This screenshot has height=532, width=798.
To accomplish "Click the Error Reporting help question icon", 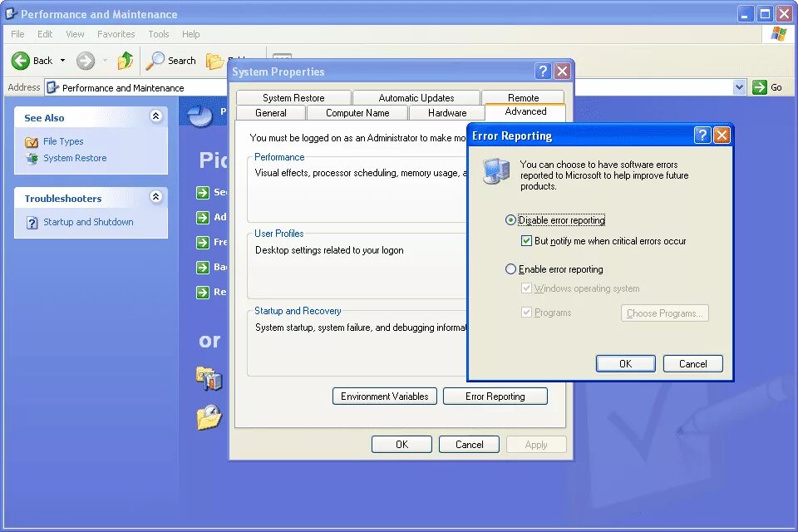I will [702, 135].
